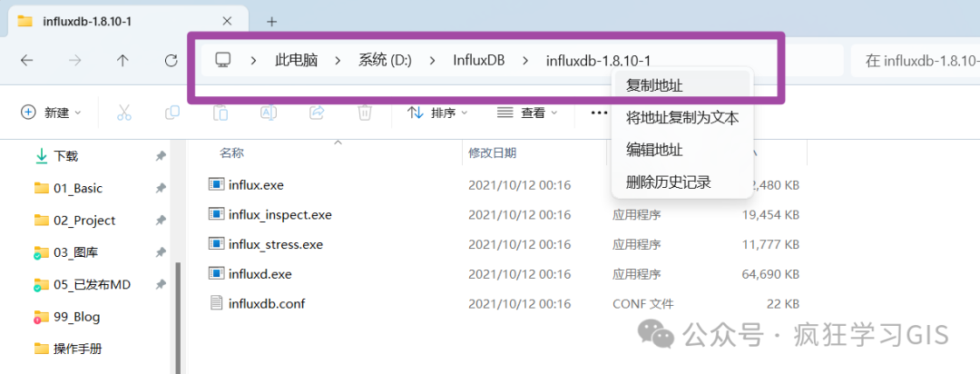
Task: Click the influxd.exe application icon
Action: click(216, 273)
